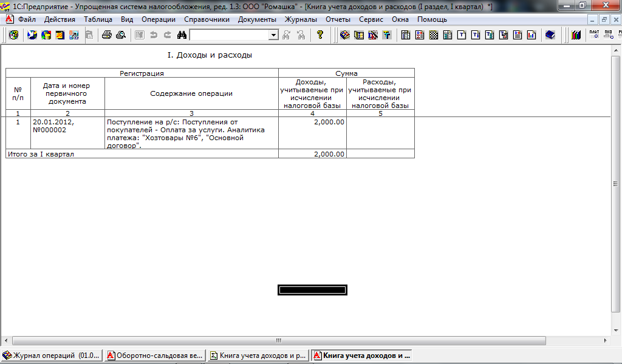Click the vertical scrollbar down arrow
This screenshot has height=364, width=622.
coord(616,331)
